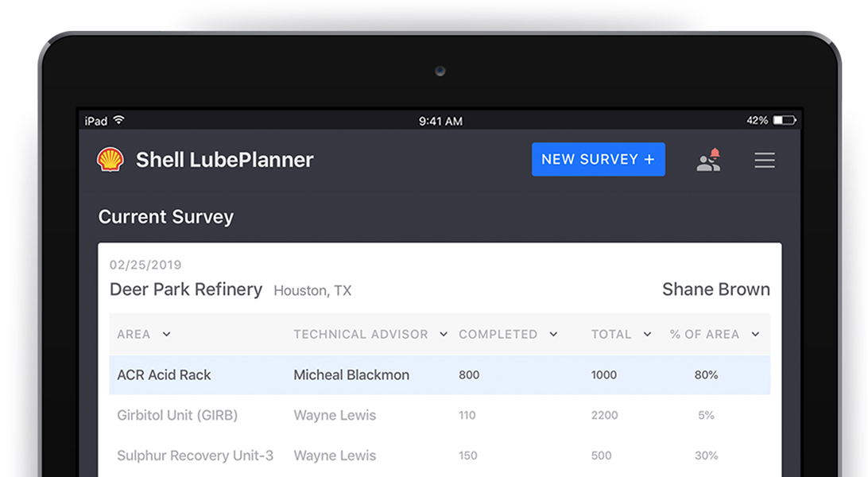The image size is (868, 477).
Task: Click the Shane Brown name
Action: pyautogui.click(x=715, y=289)
